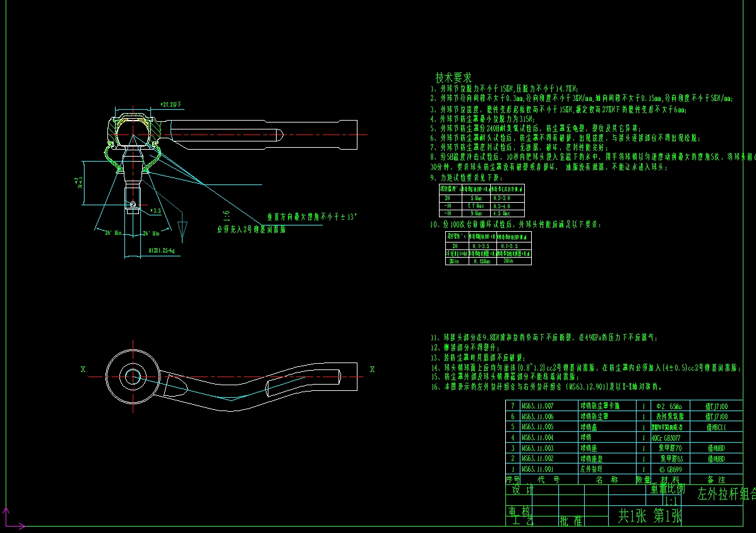Screen dimensions: 756x533
Task: Click part name 球销座垫 in row 2
Action: [591, 458]
